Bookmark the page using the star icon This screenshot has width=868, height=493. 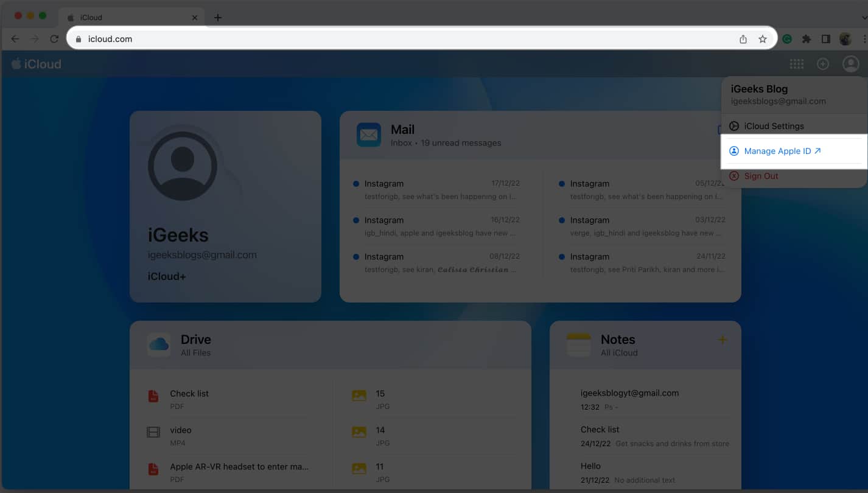tap(763, 38)
